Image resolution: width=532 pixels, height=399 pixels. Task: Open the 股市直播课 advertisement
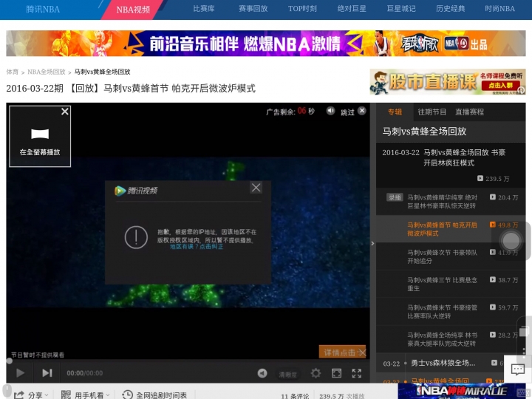pos(448,82)
